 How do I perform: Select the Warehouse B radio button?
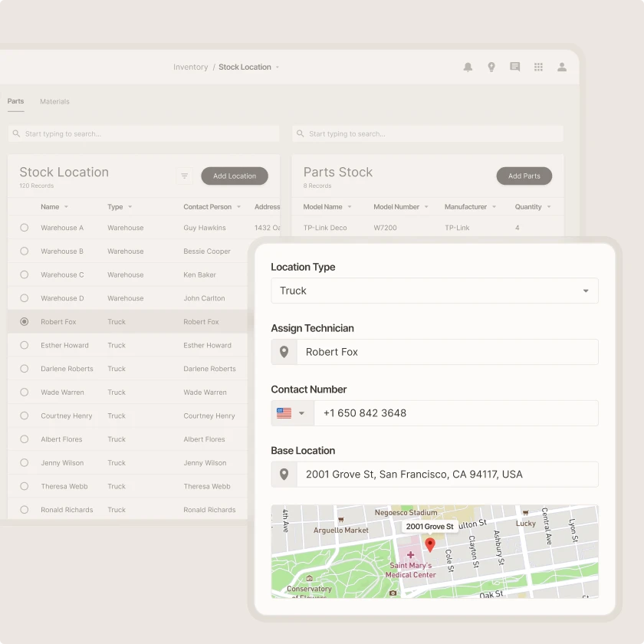[x=25, y=251]
